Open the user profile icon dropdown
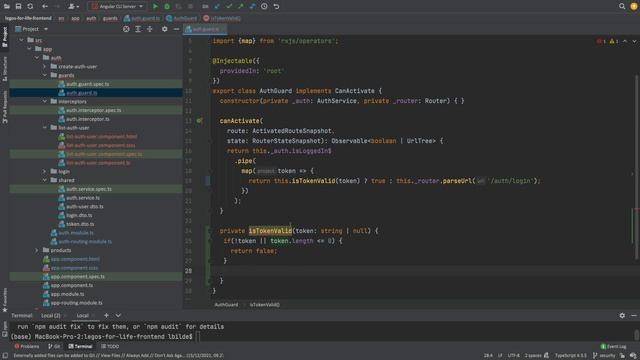640x360 pixels. pos(73,7)
